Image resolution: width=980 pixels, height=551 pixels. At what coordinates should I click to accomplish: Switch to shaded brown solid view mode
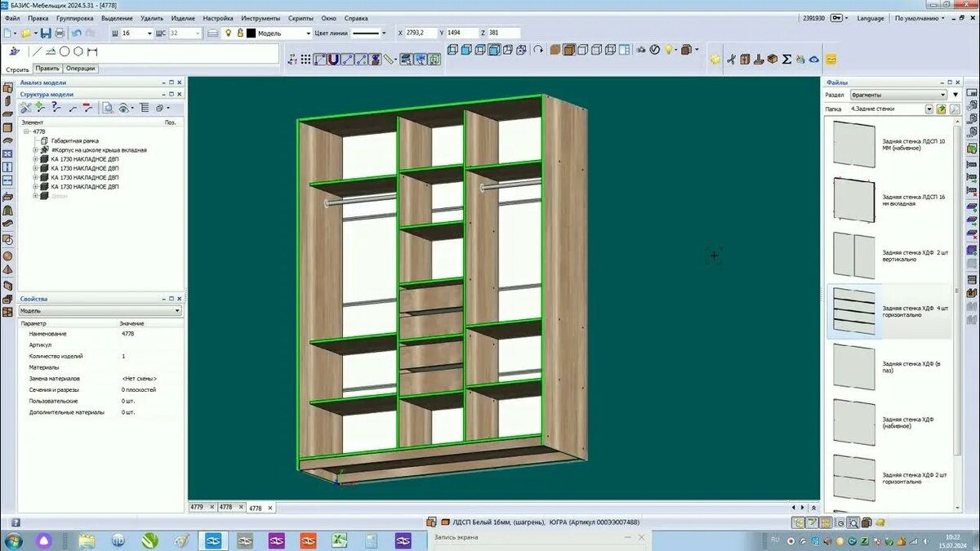(x=555, y=50)
